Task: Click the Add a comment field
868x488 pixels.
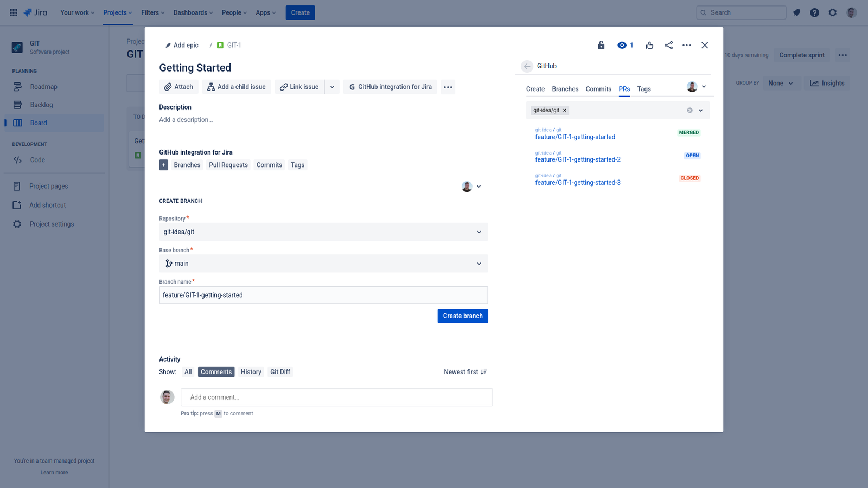Action: pyautogui.click(x=336, y=397)
